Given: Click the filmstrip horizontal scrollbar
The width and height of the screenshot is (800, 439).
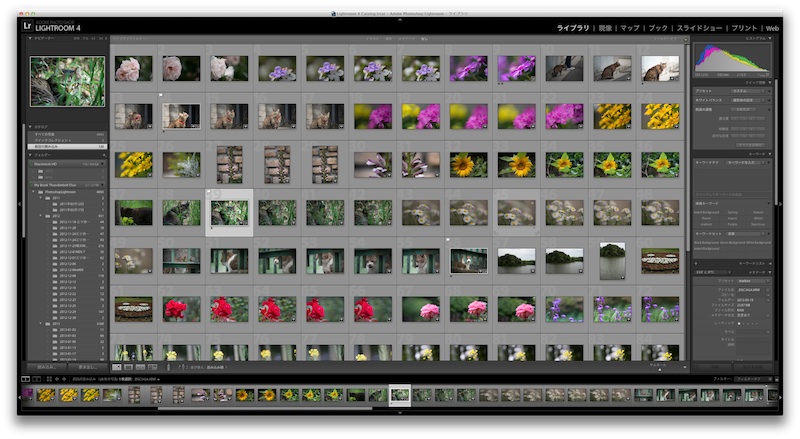Looking at the screenshot, I should 265,408.
